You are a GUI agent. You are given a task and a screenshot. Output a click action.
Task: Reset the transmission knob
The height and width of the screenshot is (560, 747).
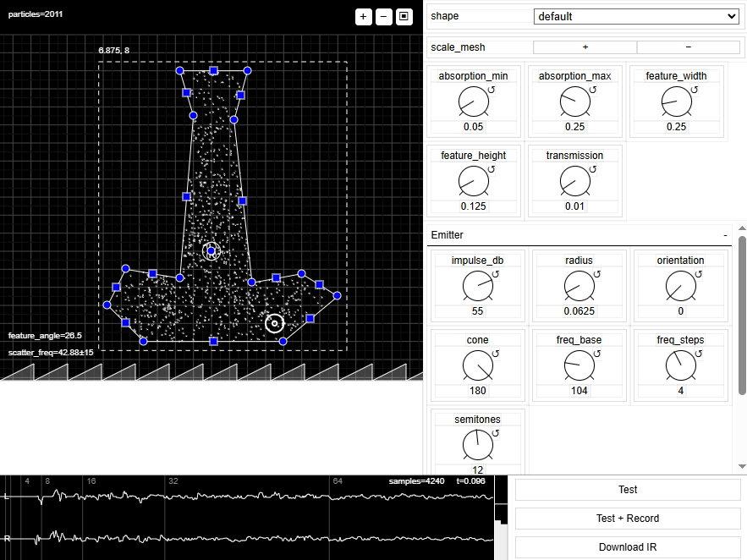coord(592,169)
